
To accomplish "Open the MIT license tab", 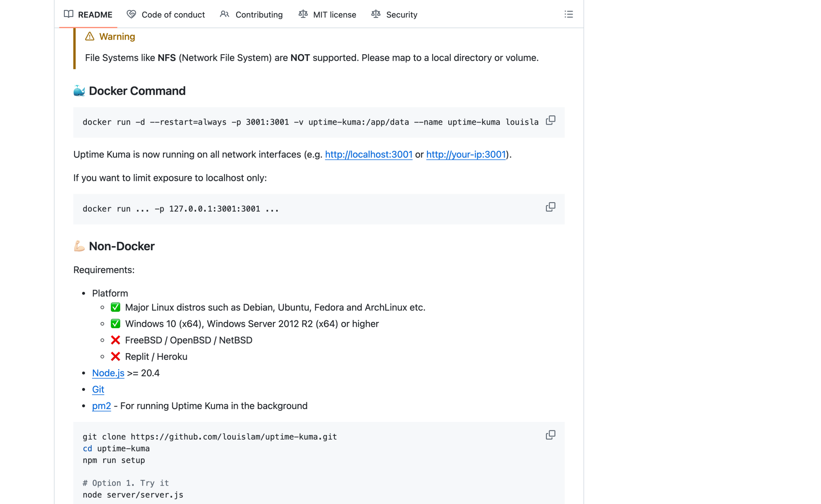I will pos(327,14).
